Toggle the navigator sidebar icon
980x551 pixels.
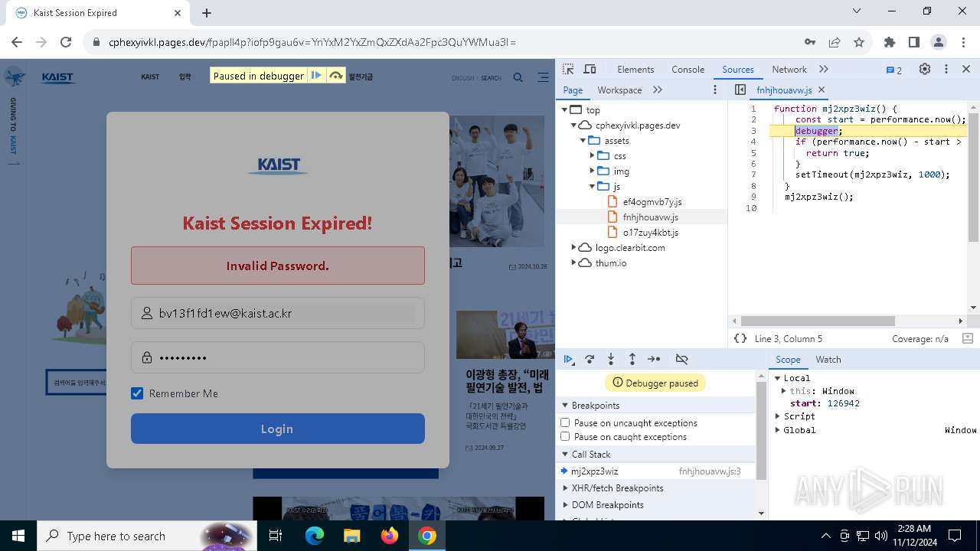click(x=740, y=90)
